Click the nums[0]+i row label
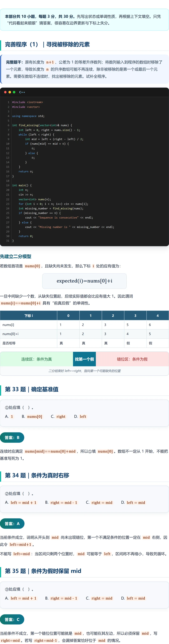 click(10, 334)
